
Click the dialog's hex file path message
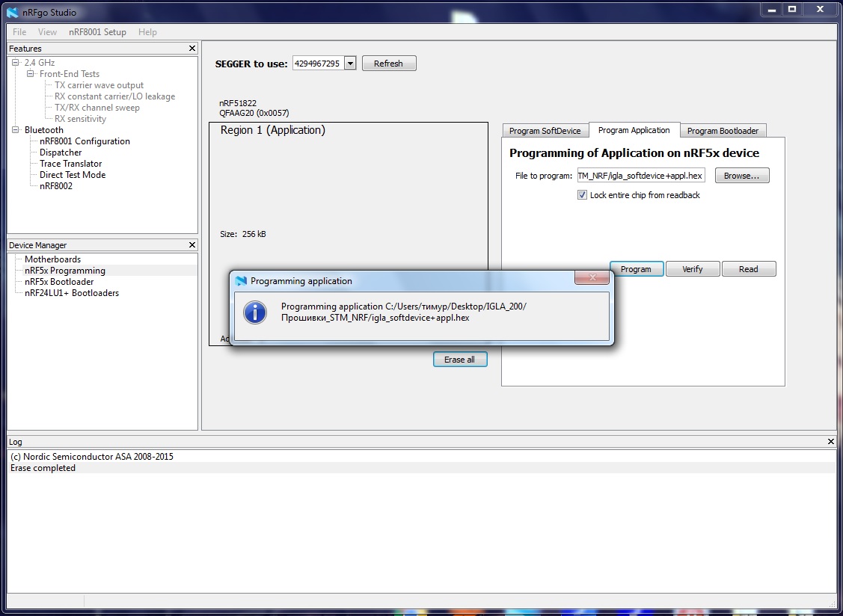pyautogui.click(x=404, y=312)
